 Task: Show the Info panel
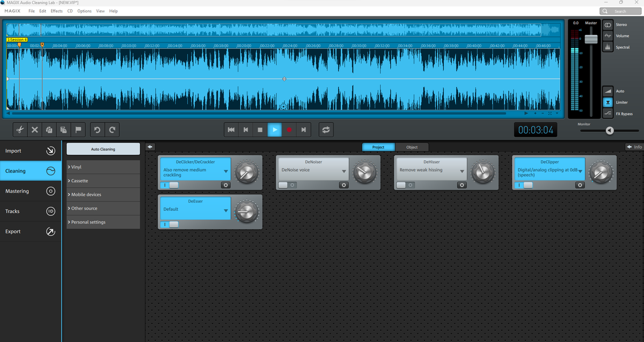pos(634,147)
